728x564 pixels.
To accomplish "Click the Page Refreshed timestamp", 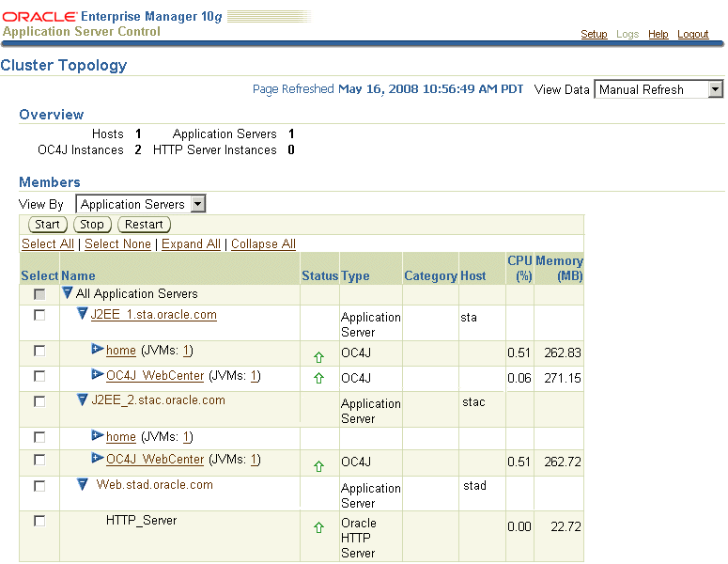I will (388, 88).
